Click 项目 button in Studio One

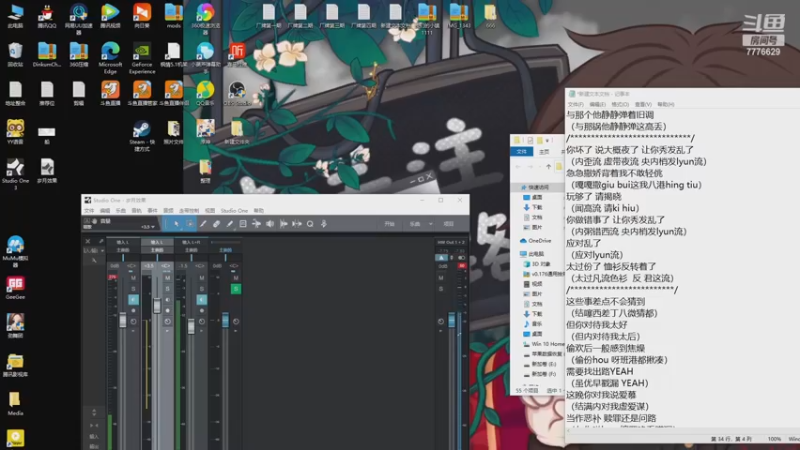pos(448,224)
